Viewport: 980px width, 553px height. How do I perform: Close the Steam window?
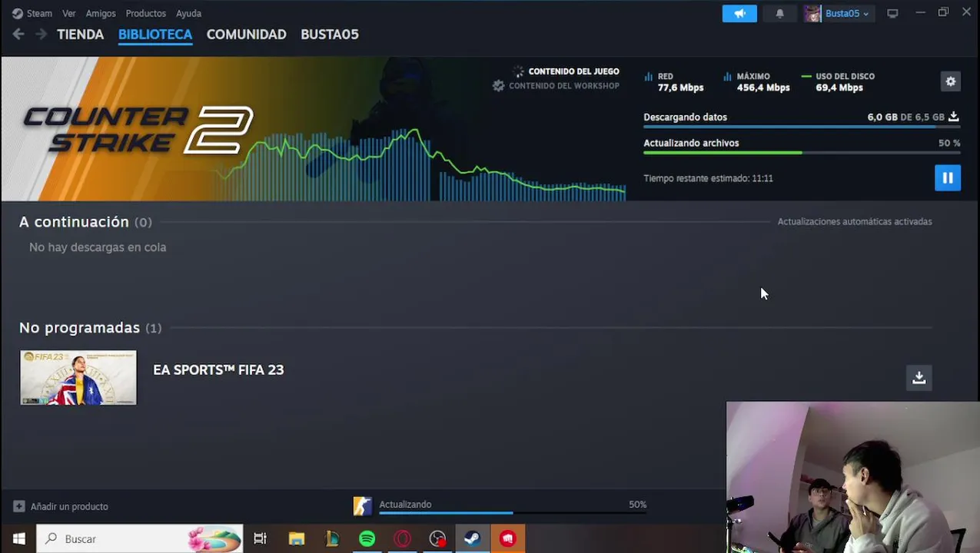pyautogui.click(x=966, y=12)
